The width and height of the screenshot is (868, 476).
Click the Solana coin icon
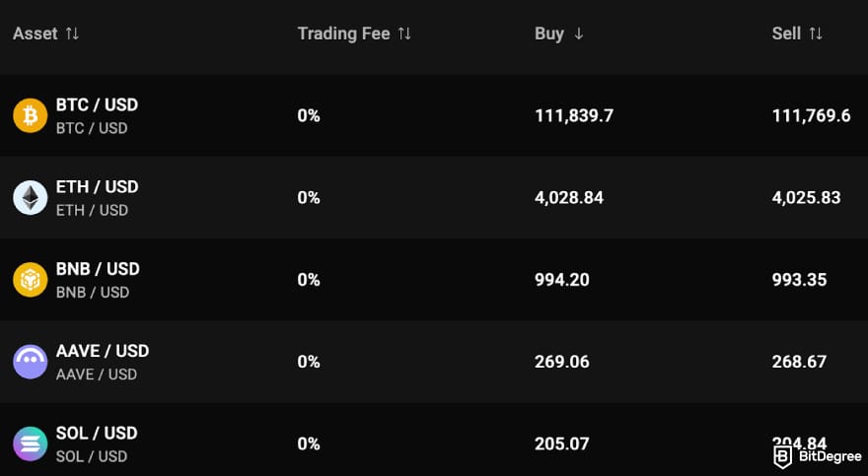(x=30, y=443)
